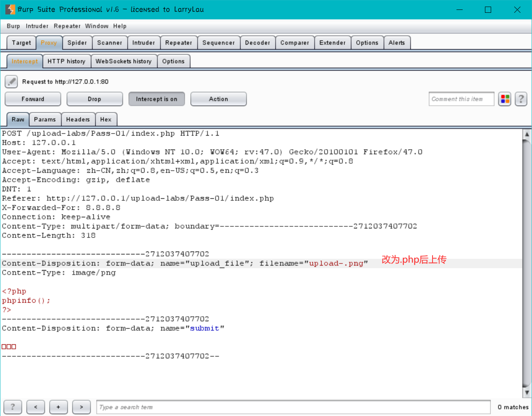Go to next search match arrow

click(81, 407)
